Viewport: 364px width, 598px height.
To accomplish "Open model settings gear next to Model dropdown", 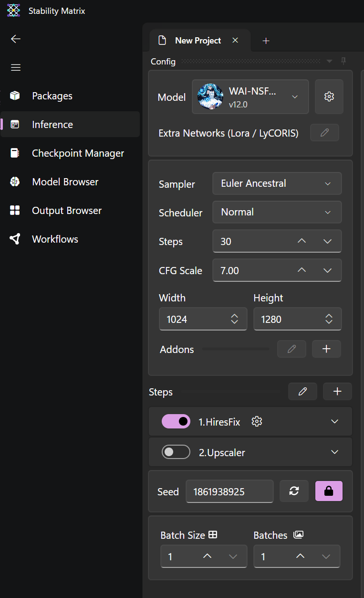I will 329,96.
